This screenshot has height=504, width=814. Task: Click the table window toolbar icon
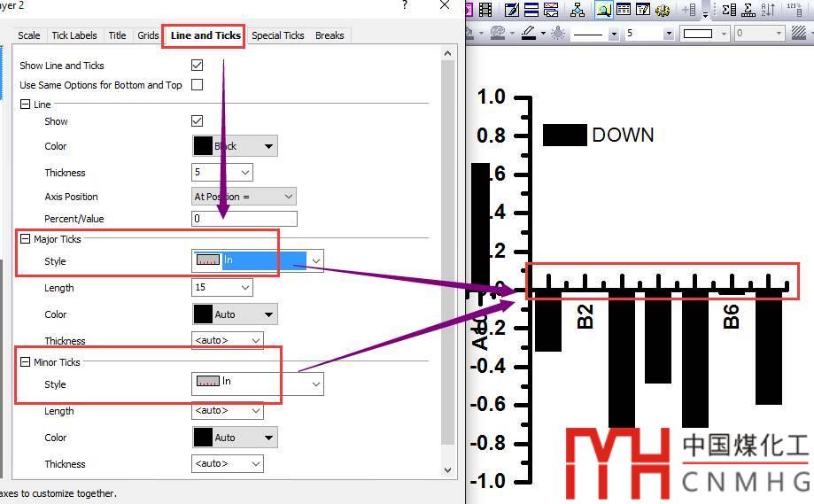pyautogui.click(x=624, y=10)
